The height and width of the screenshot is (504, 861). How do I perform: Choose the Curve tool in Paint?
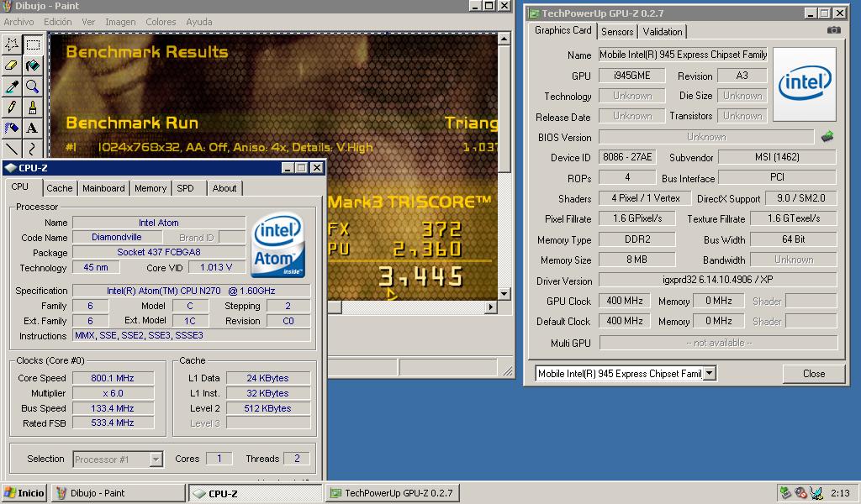tap(33, 148)
